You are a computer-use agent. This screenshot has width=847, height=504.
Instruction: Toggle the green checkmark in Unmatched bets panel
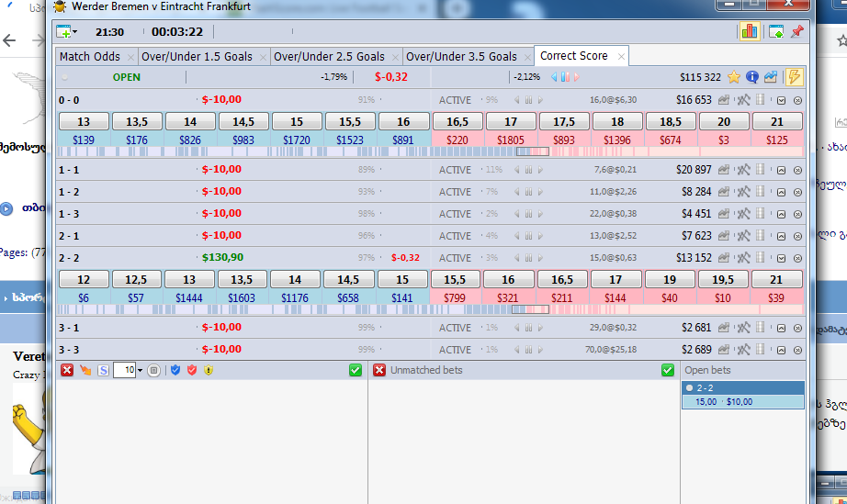668,370
